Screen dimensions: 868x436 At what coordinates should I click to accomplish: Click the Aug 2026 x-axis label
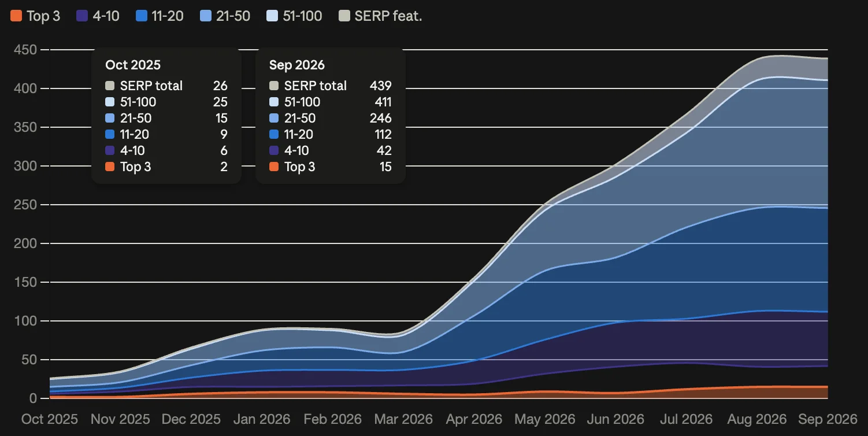756,419
